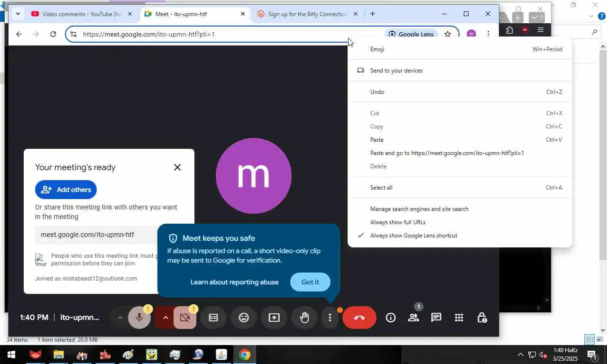Open the chat with everyone icon
Viewport: 607px width, 364px height.
coord(436,318)
